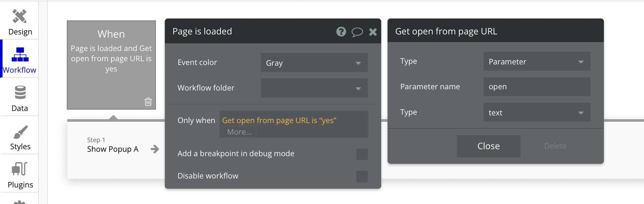Open the Data section icon
This screenshot has width=644, height=204.
pos(20,93)
